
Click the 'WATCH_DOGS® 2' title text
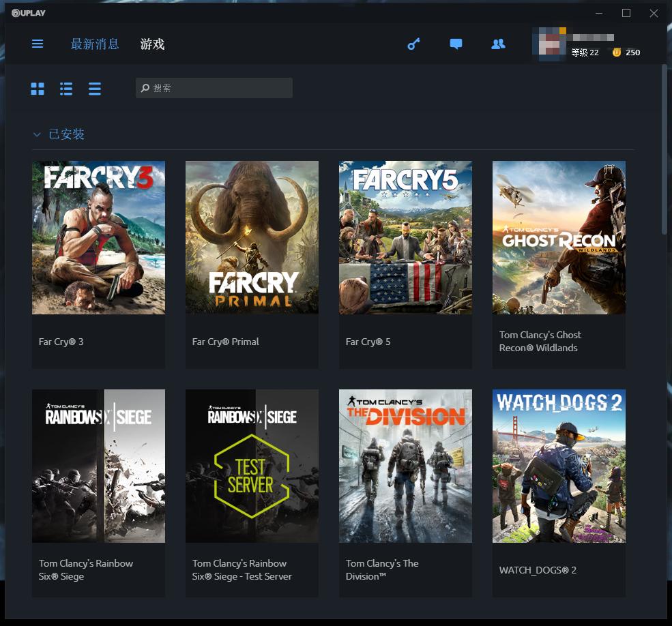538,570
